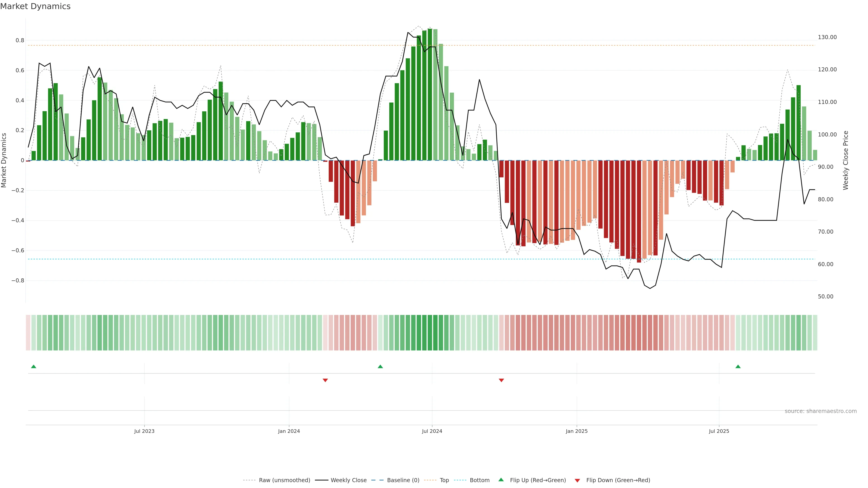This screenshot has height=488, width=868.
Task: Toggle the Baseline (0) legend entry
Action: tap(403, 480)
